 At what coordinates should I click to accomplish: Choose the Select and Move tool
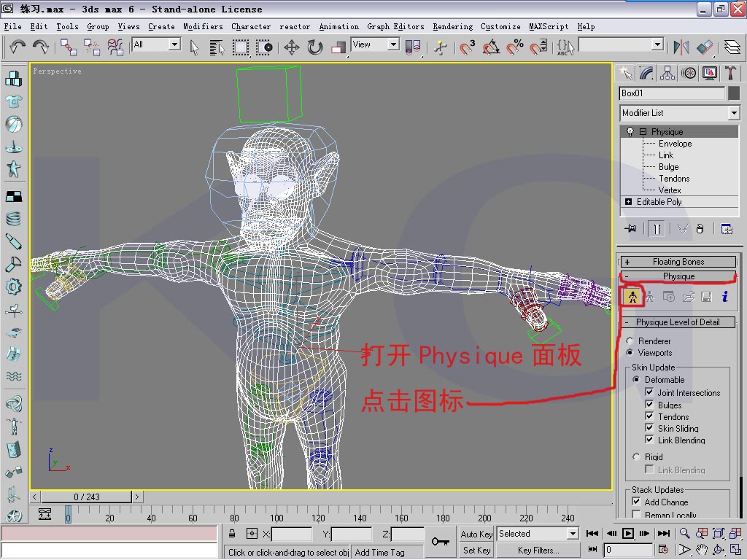(x=292, y=47)
